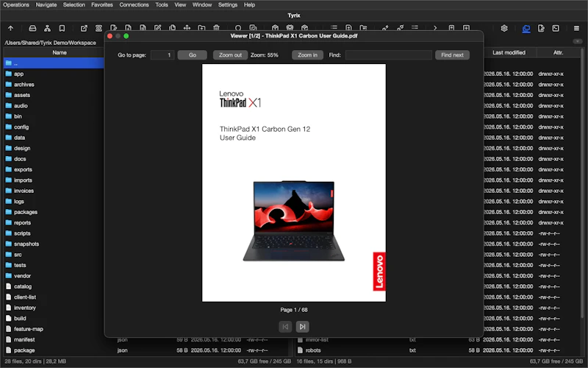
Task: Sort by the Last modified column header
Action: pos(509,52)
